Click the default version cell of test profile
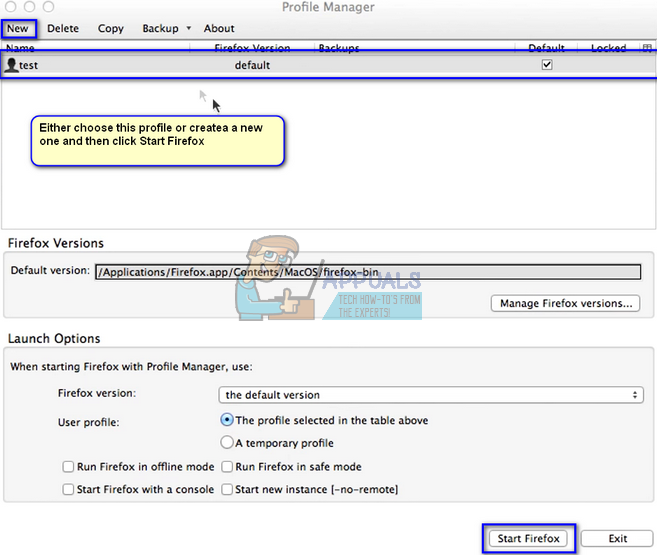 coord(252,65)
